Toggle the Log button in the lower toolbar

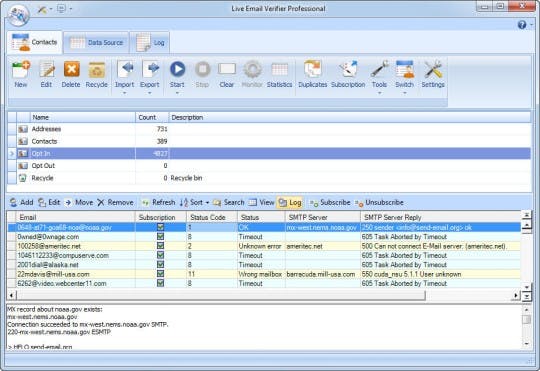[290, 203]
